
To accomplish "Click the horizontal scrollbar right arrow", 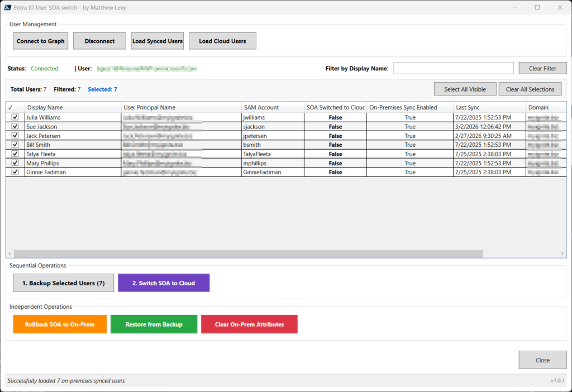I will pyautogui.click(x=562, y=254).
